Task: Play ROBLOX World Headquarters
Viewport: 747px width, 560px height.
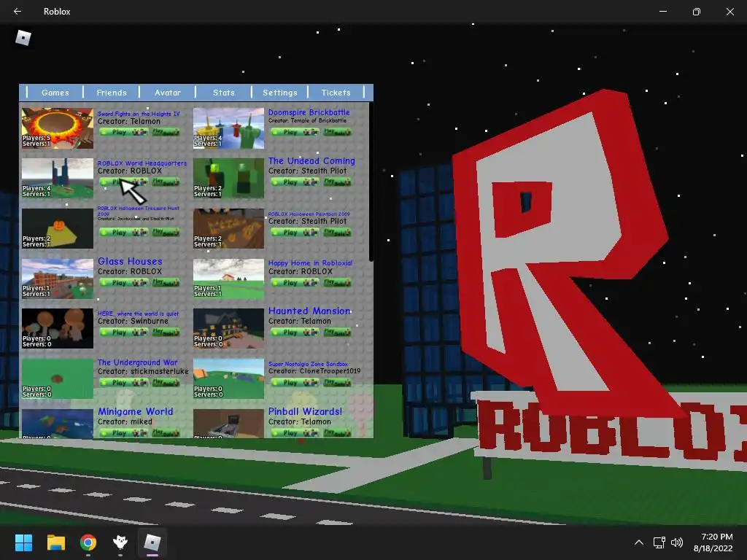Action: click(x=124, y=182)
